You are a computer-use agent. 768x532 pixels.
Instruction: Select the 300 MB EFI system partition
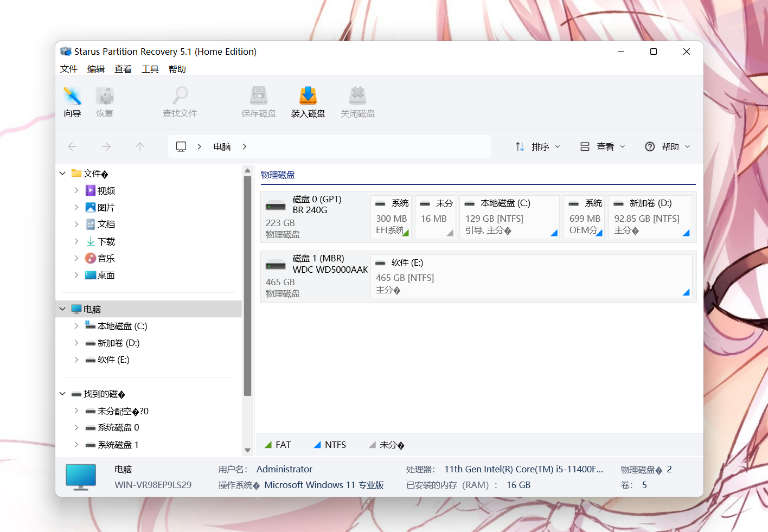tap(392, 217)
